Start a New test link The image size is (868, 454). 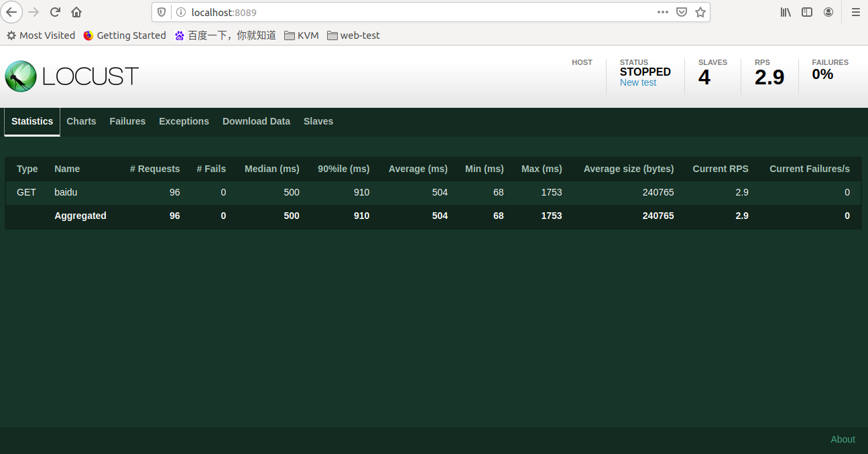(638, 82)
